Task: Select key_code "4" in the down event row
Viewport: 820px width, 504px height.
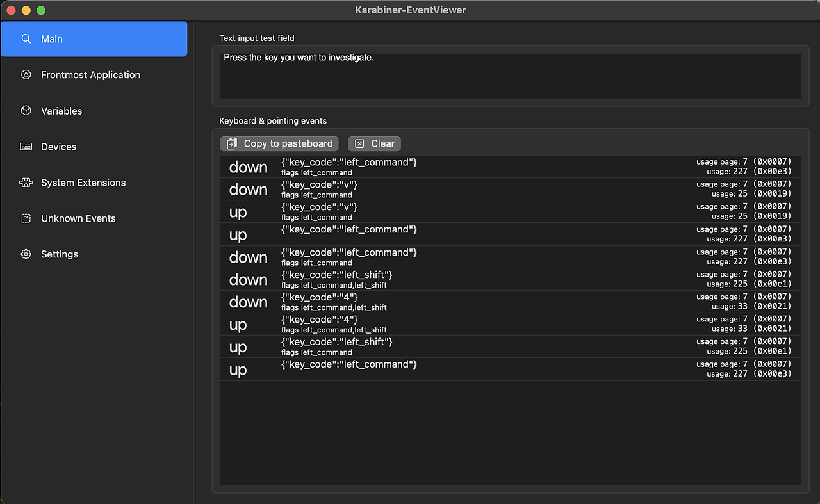Action: [x=320, y=297]
